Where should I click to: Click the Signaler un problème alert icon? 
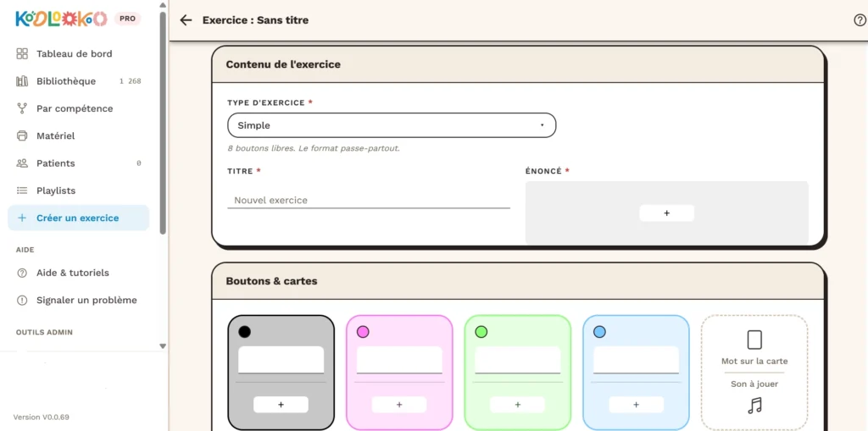pyautogui.click(x=22, y=301)
